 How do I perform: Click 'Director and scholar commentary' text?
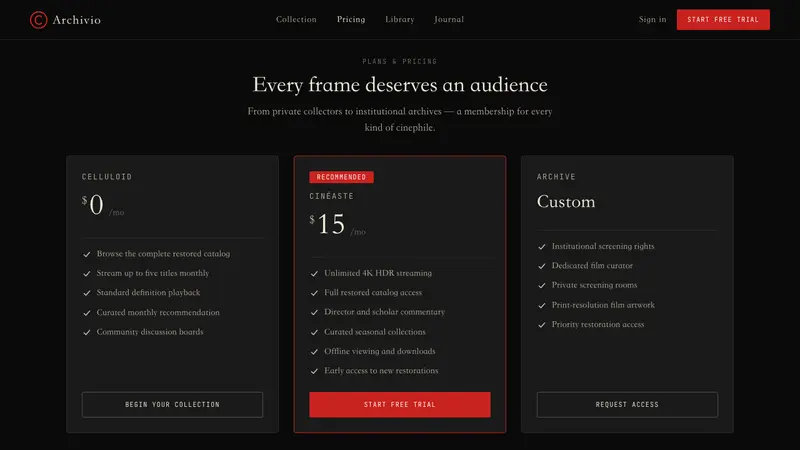click(385, 312)
